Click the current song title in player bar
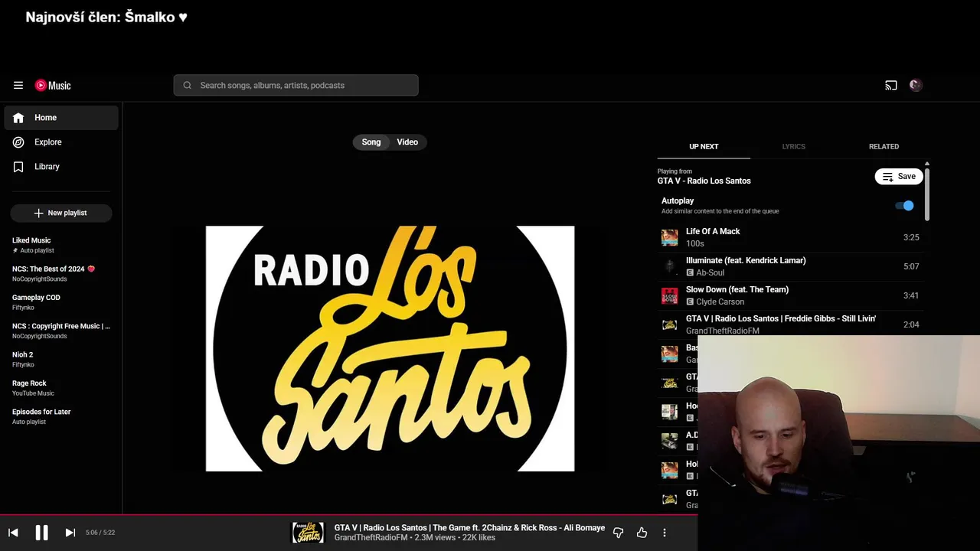Image resolution: width=980 pixels, height=551 pixels. 469,528
